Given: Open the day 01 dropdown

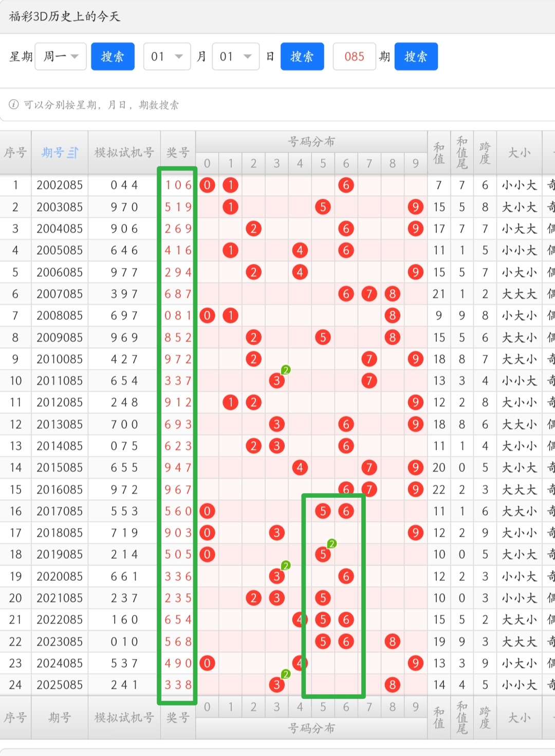Looking at the screenshot, I should 235,56.
